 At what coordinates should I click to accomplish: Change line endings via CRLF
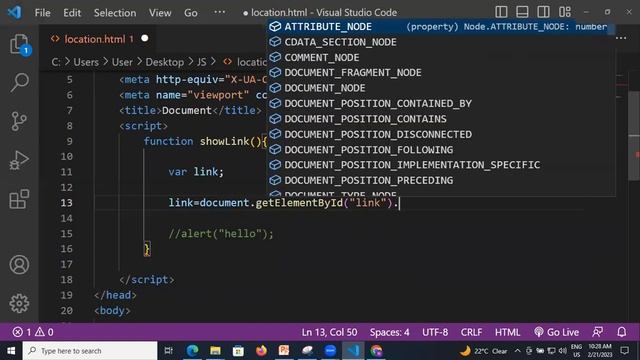[x=471, y=332]
